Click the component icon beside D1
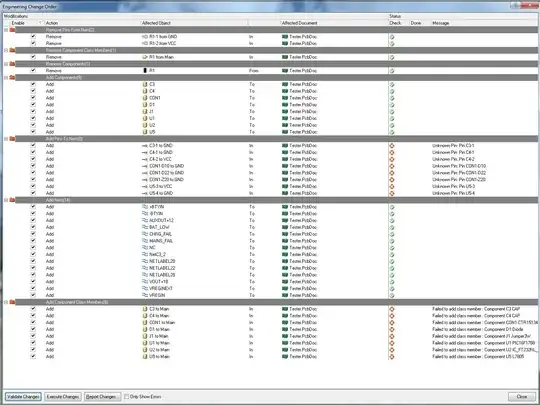 (145, 104)
